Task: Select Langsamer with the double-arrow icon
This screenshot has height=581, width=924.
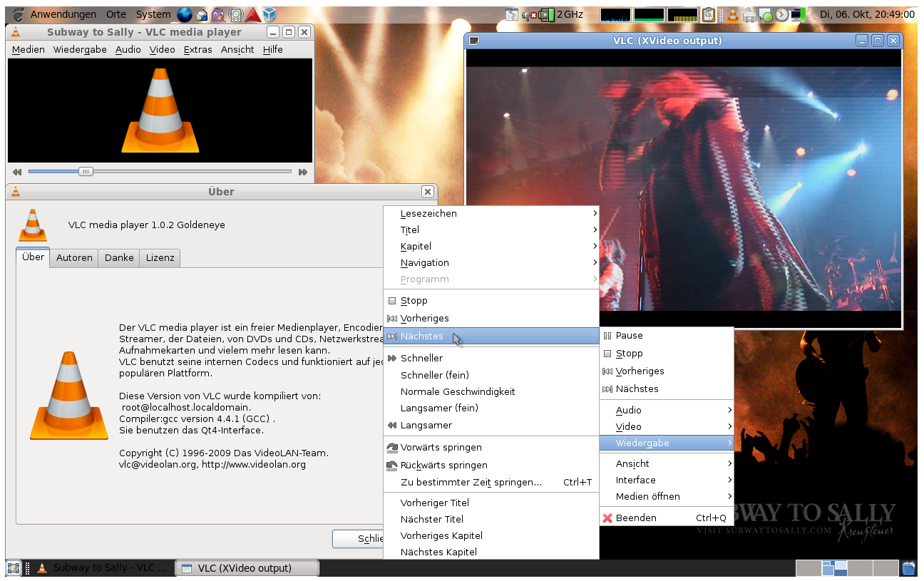Action: 426,426
